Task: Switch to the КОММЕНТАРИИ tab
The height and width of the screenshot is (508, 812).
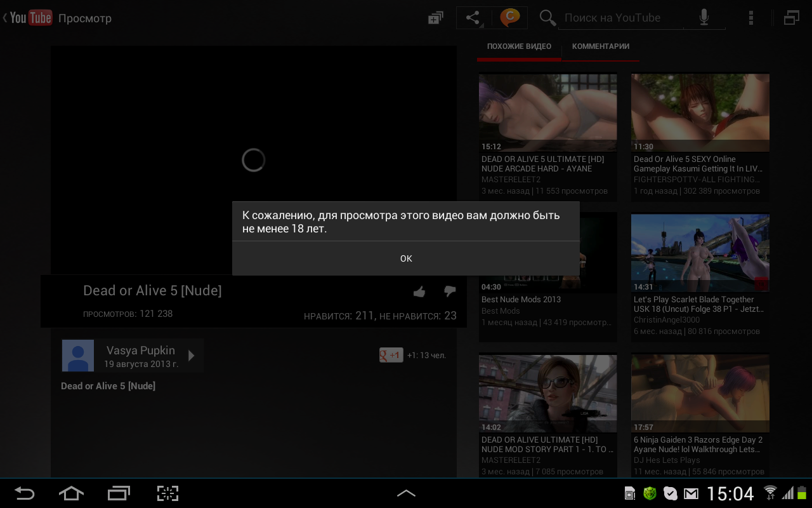Action: tap(601, 46)
